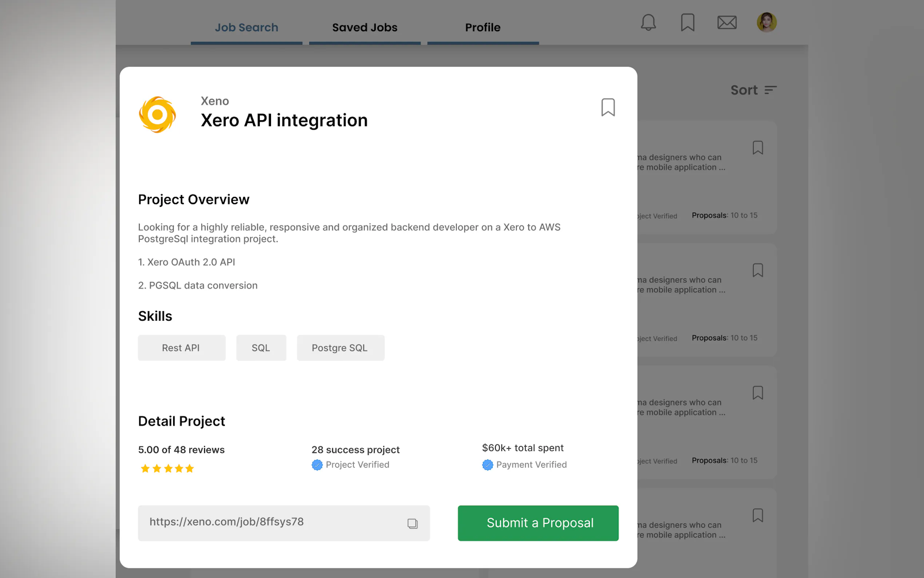Click the Xeno company logo
924x578 pixels.
(158, 114)
